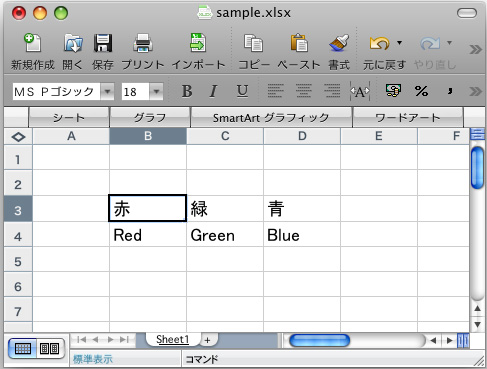Switch to page layout view button
Viewport: 487px width, 369px height.
[50, 349]
